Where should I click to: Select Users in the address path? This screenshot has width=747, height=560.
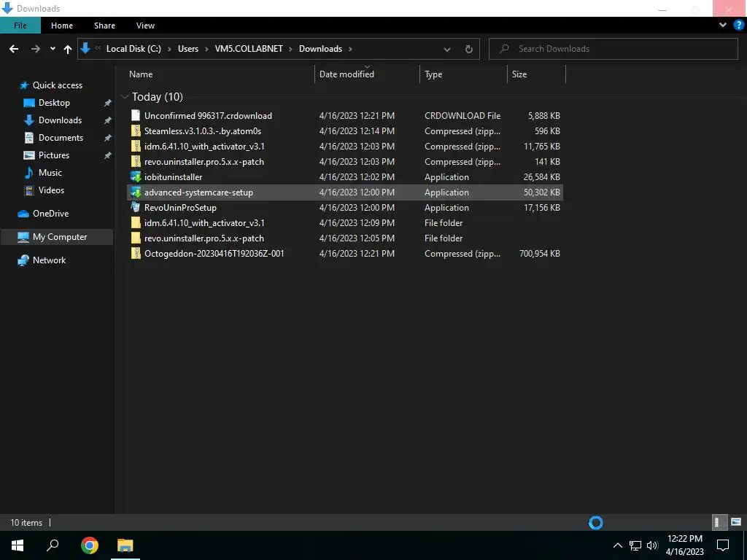click(188, 49)
